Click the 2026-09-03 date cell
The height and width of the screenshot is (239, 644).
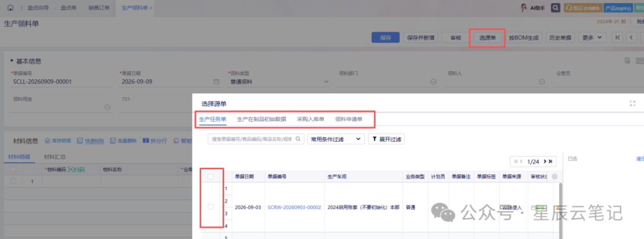pos(247,207)
